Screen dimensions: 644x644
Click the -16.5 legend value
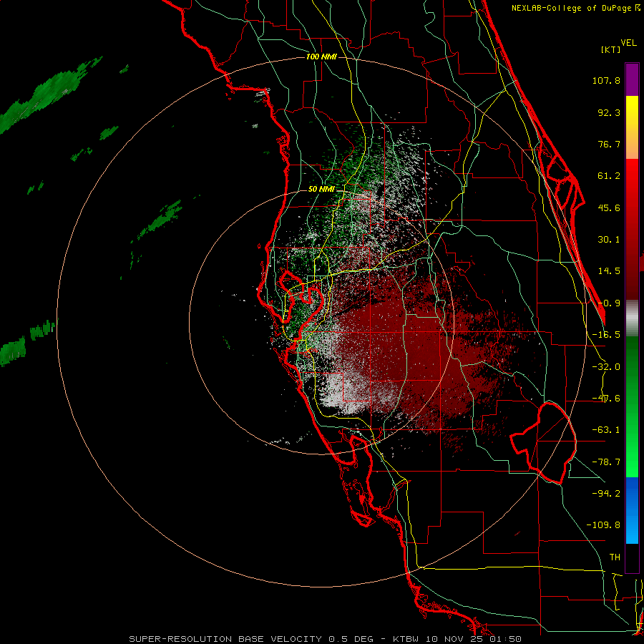606,335
